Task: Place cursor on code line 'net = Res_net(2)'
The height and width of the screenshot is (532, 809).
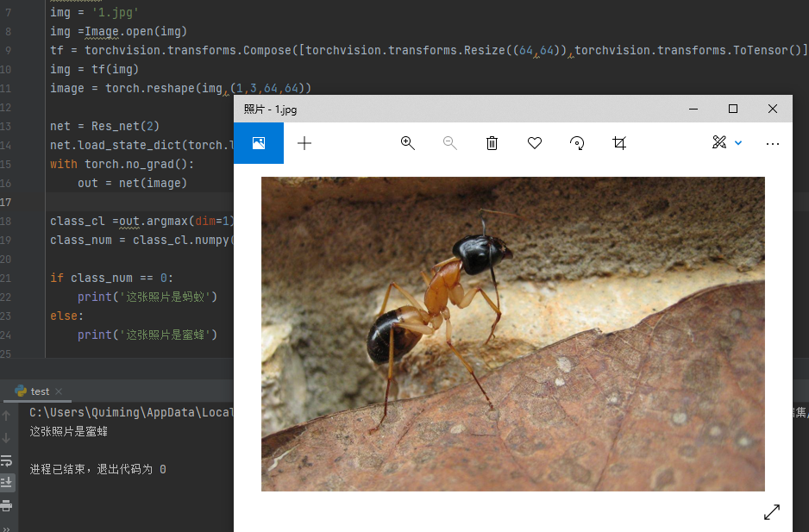Action: coord(104,126)
